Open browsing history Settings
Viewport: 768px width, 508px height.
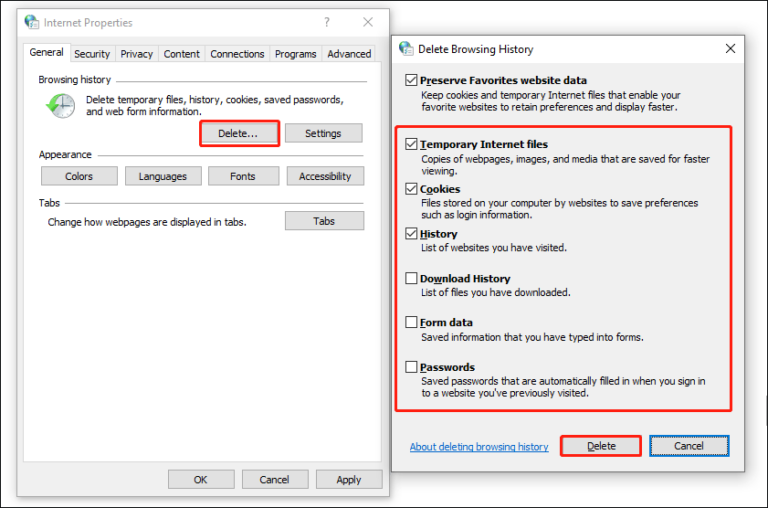323,133
